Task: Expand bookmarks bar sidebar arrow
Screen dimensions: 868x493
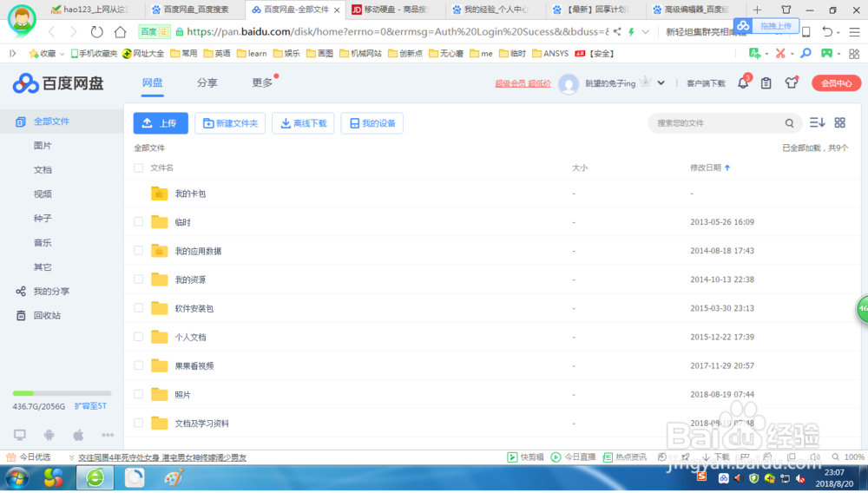Action: 13,54
